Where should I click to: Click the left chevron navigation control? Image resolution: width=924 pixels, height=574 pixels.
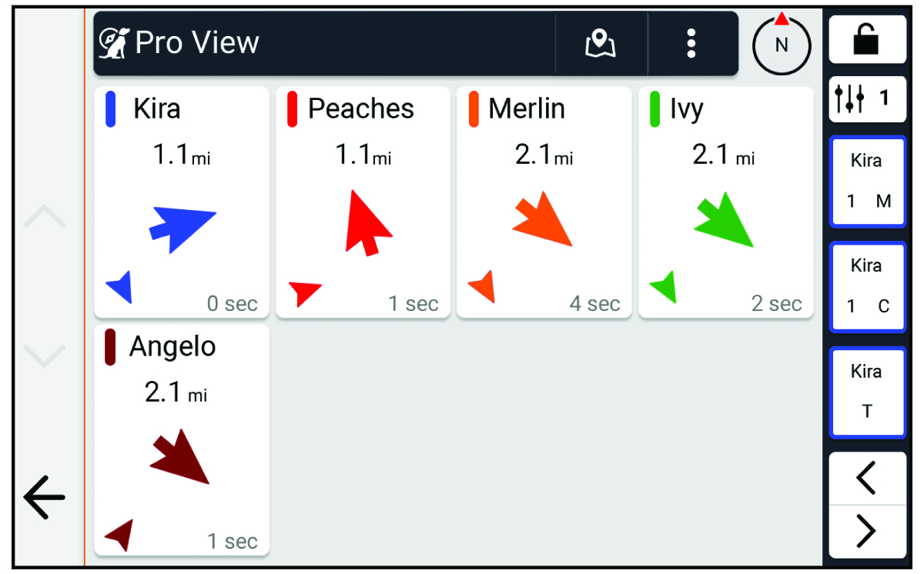click(x=865, y=477)
